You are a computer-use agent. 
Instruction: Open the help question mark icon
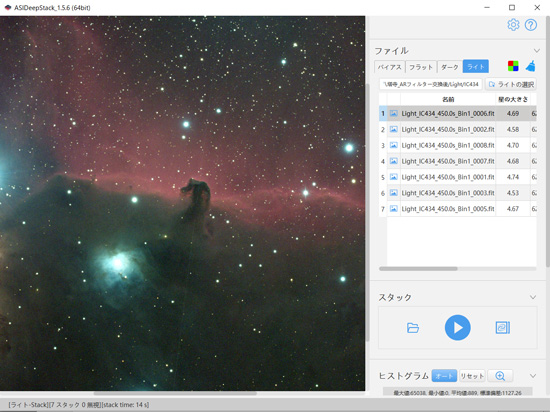pos(531,25)
